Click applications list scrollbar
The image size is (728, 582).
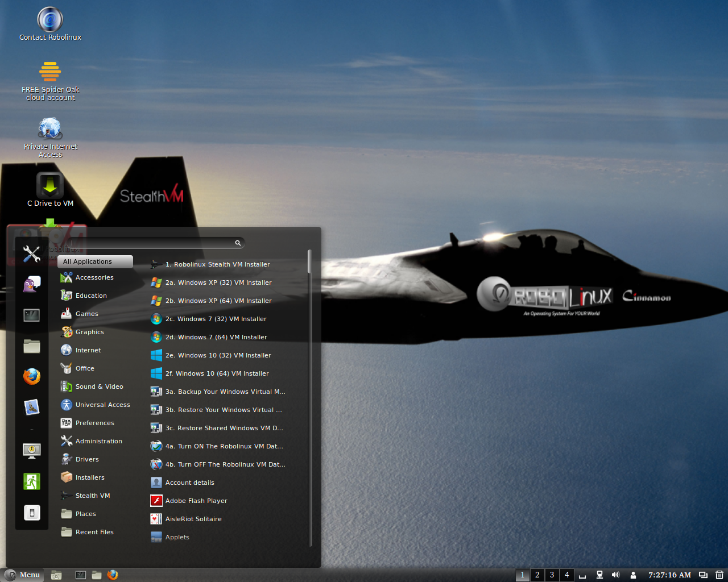(310, 261)
